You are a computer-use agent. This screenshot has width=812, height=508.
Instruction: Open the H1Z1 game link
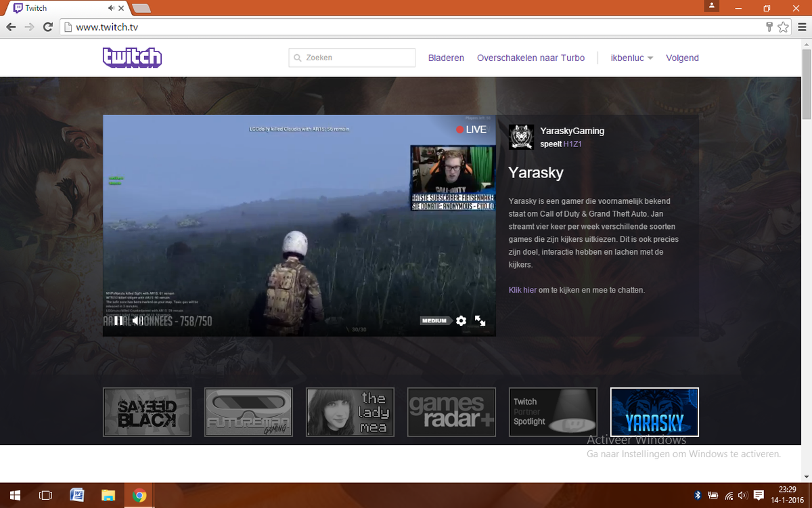(573, 144)
